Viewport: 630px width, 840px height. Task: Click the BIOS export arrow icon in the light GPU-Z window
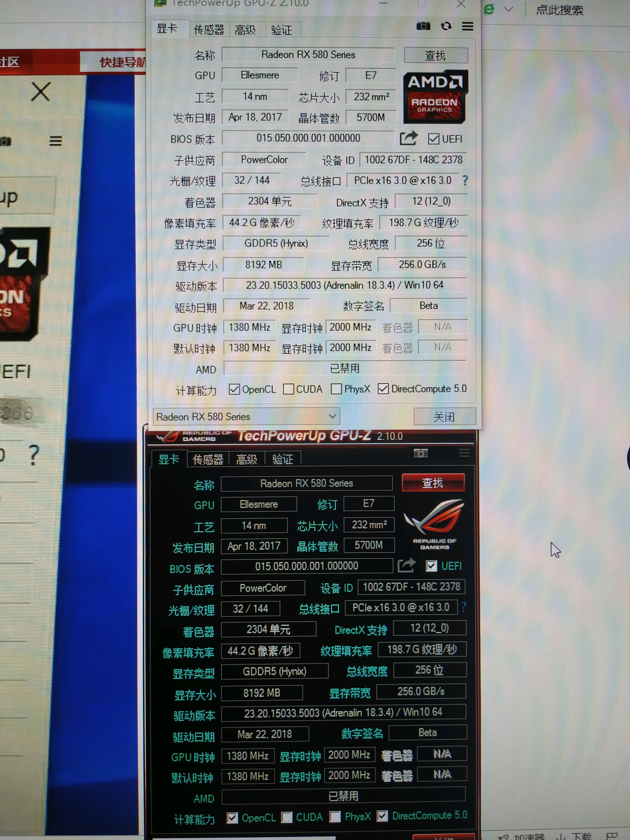(409, 138)
